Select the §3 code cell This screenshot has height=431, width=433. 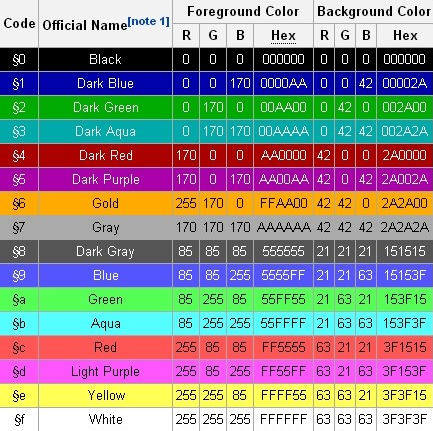pos(19,131)
